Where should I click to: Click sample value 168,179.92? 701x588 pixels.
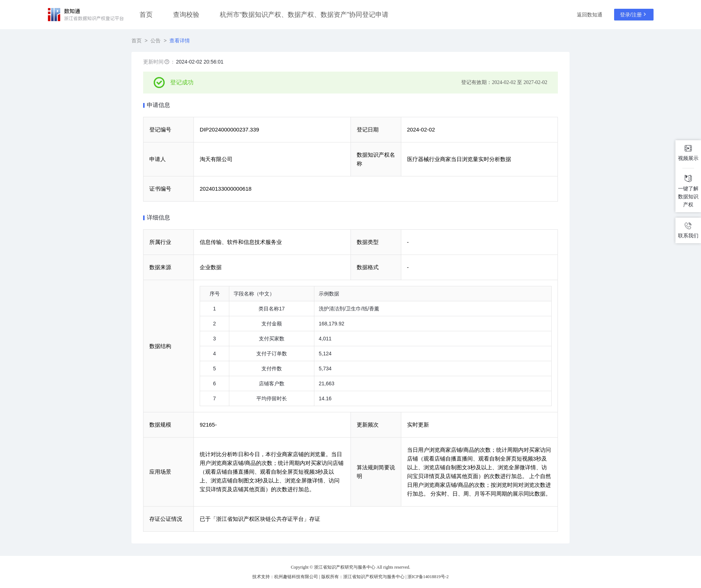332,324
